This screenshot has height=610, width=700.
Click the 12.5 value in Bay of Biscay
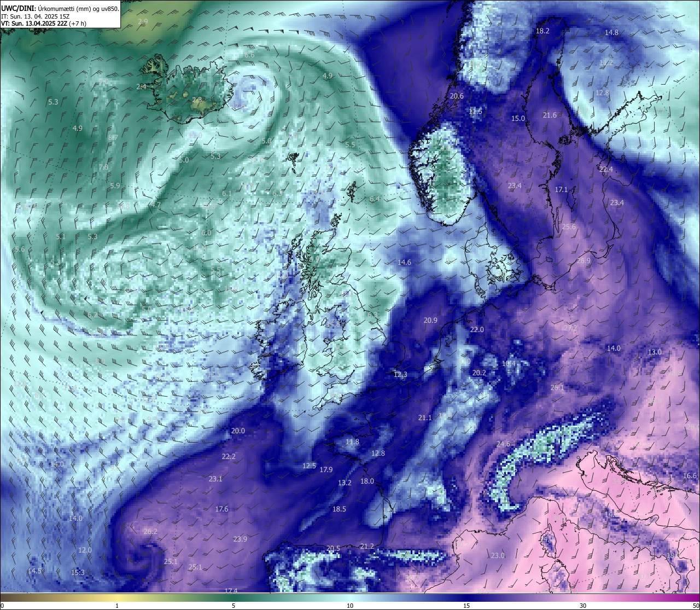pyautogui.click(x=309, y=466)
